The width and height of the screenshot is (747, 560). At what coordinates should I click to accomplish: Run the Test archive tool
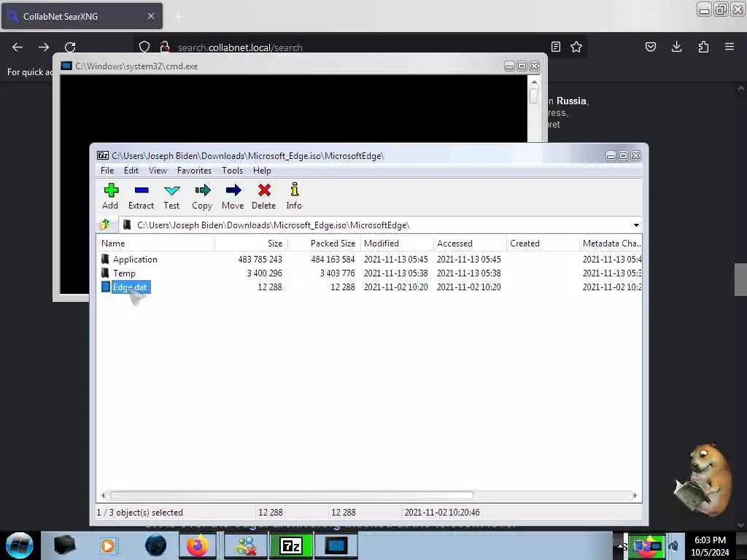coord(171,196)
